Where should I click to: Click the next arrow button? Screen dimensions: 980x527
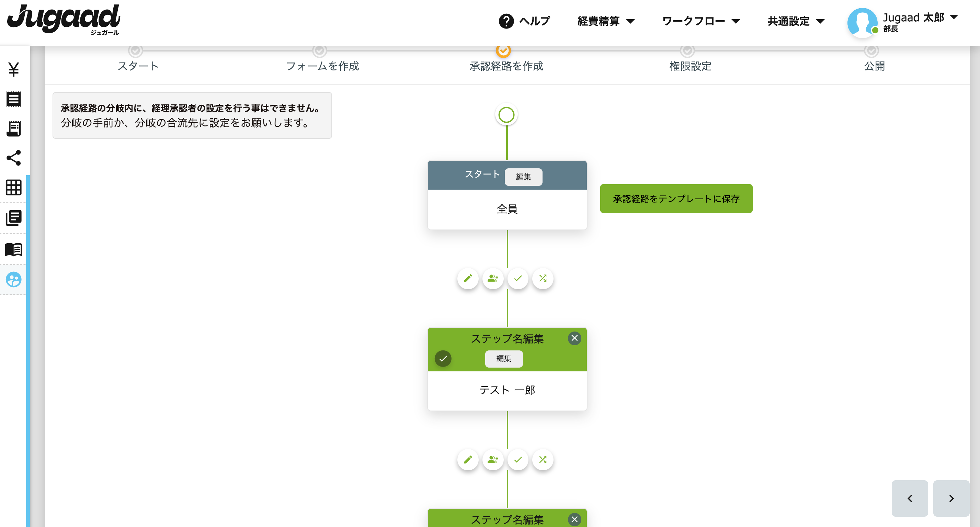point(951,498)
